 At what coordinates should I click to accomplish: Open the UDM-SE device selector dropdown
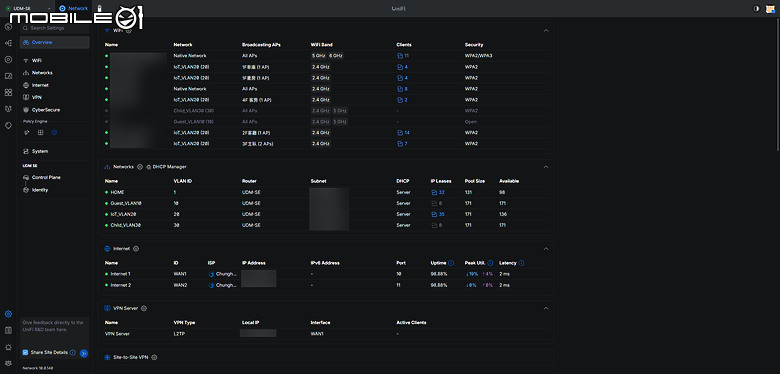click(x=28, y=8)
